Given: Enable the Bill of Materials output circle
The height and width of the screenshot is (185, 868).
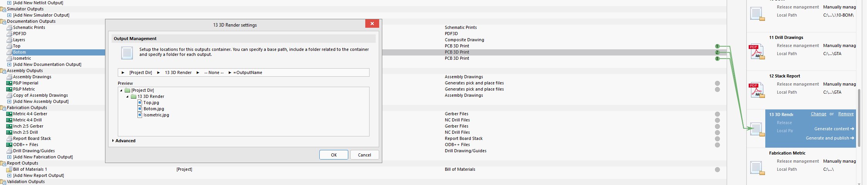Looking at the screenshot, I should 717,170.
